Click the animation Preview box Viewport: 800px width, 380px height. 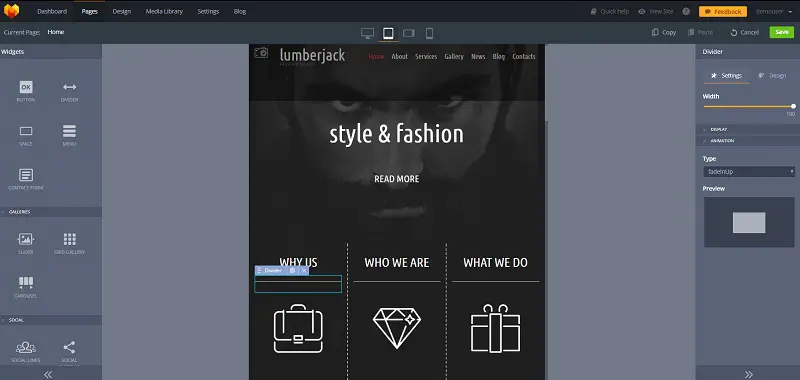point(749,222)
